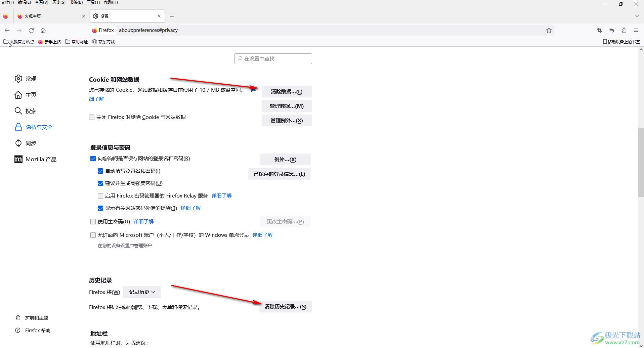Screen dimensions: 644x348
Task: Open 京东商城 bookmark
Action: (103, 42)
